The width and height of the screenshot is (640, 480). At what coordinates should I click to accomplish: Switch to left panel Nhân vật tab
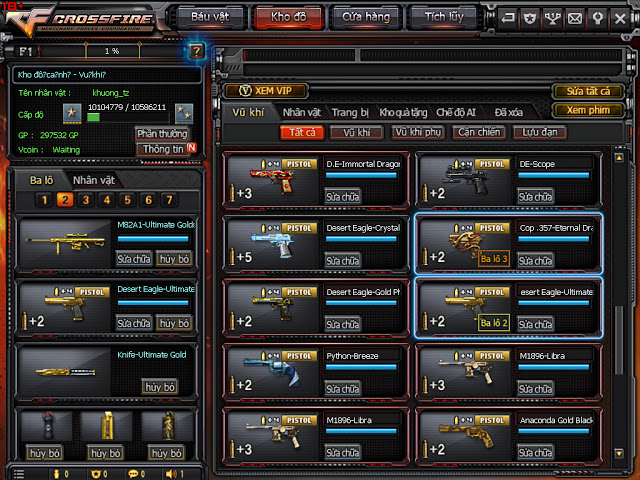pos(93,180)
